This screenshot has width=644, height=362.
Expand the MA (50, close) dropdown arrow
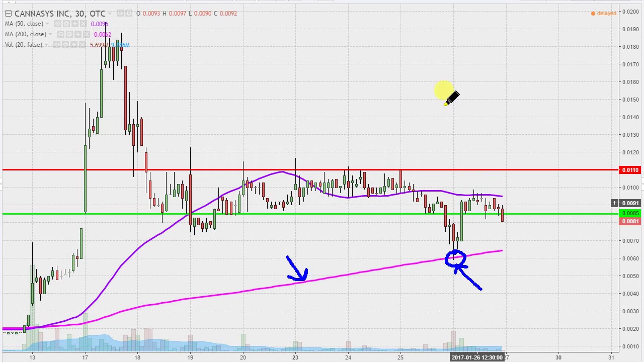[x=47, y=24]
